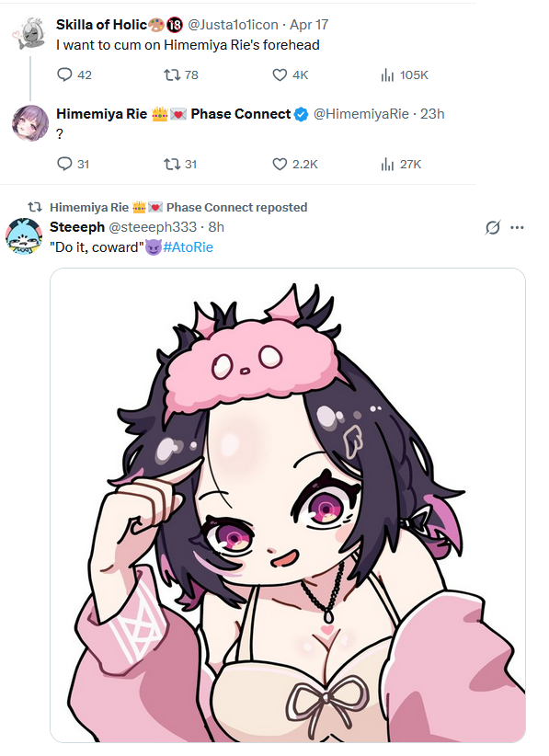Open Steeeph's blue avatar
The image size is (549, 756).
click(24, 236)
